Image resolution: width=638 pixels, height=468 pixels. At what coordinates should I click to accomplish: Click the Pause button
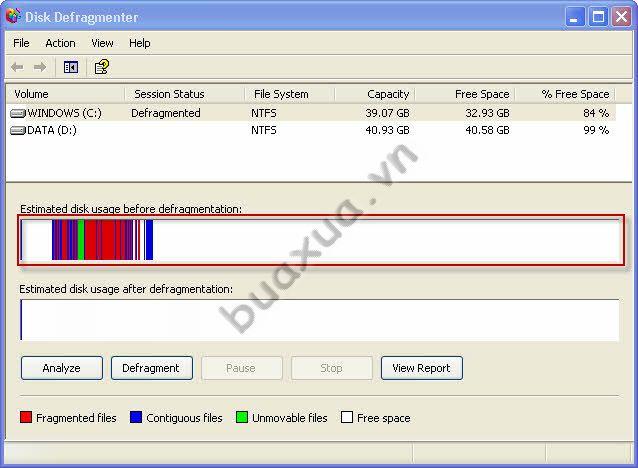[241, 368]
